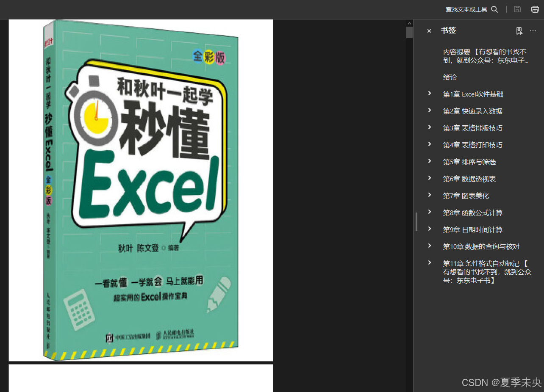
Task: Add a new bookmark via bookmark icon
Action: [x=519, y=31]
